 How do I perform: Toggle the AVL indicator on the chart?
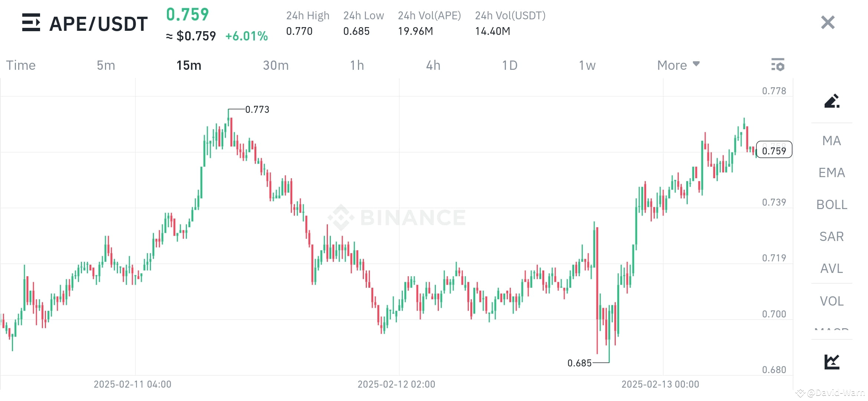(x=831, y=268)
